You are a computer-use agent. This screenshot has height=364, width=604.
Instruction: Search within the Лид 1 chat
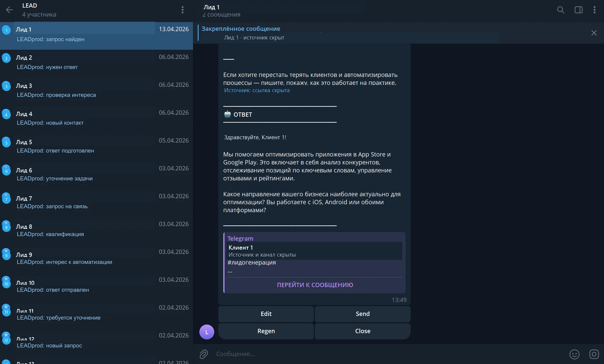click(561, 10)
